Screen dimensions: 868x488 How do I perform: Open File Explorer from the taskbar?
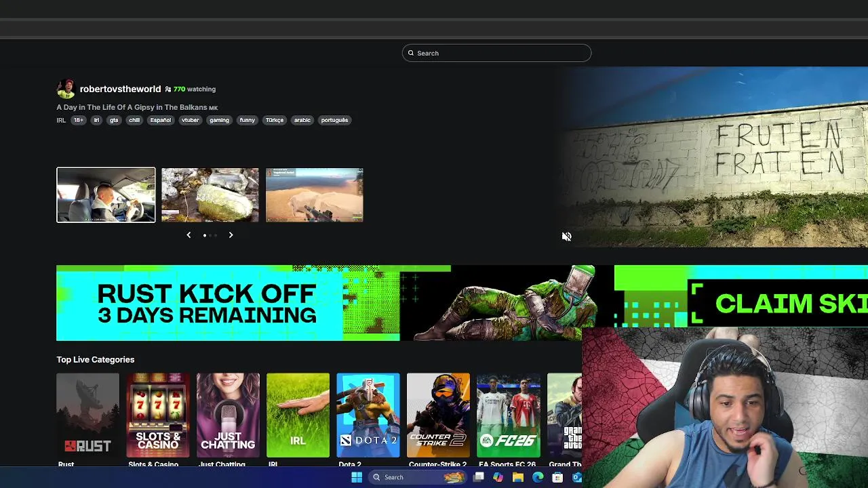pos(518,477)
